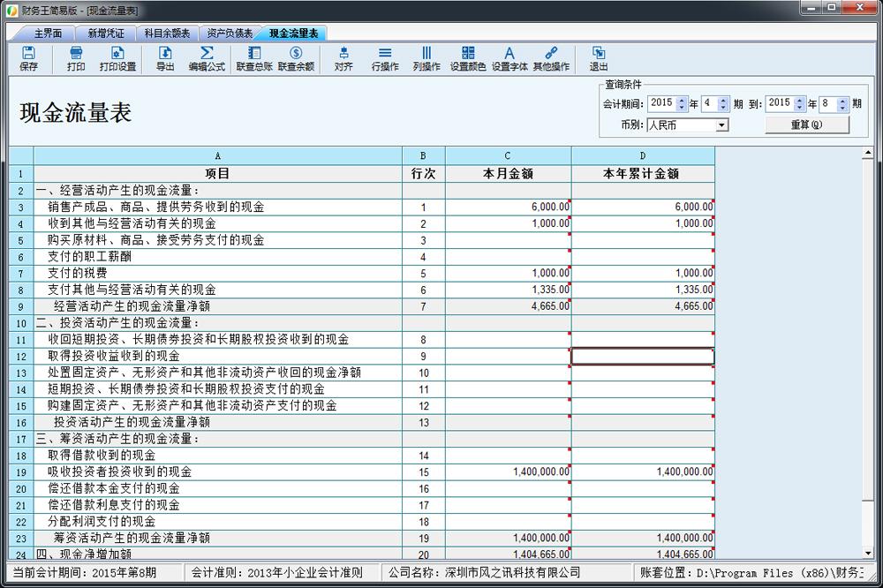Open the 币别 人民币 currency dropdown
This screenshot has width=883, height=588.
(x=722, y=125)
